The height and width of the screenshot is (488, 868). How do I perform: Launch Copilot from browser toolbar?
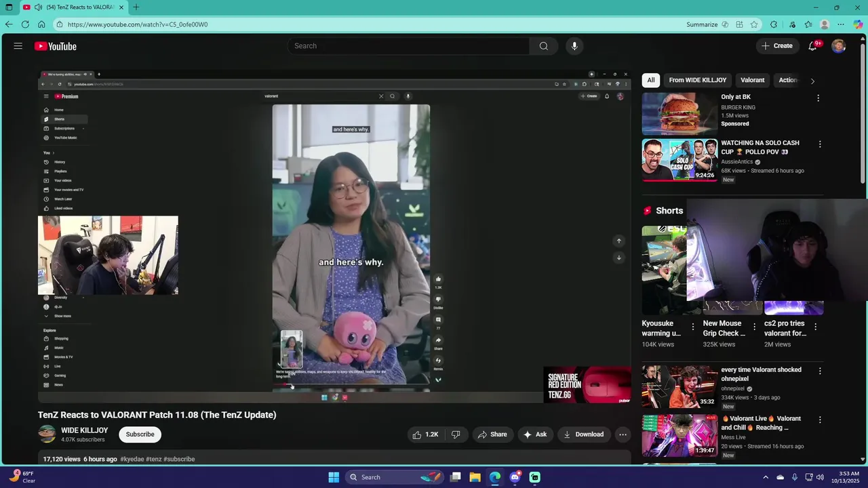(858, 24)
